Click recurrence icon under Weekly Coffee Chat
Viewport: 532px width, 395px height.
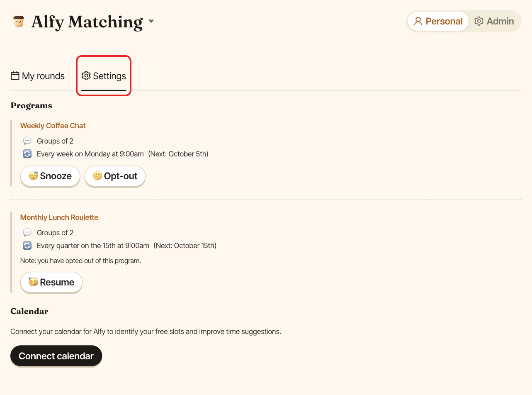point(27,154)
